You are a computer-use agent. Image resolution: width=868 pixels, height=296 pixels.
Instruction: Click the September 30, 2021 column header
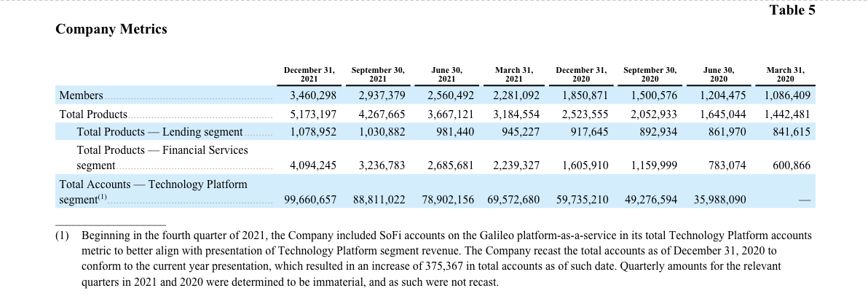click(x=378, y=75)
